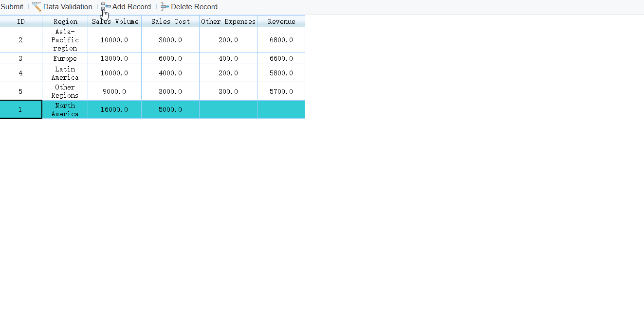Click the Asia-Pacific region cell

[65, 40]
